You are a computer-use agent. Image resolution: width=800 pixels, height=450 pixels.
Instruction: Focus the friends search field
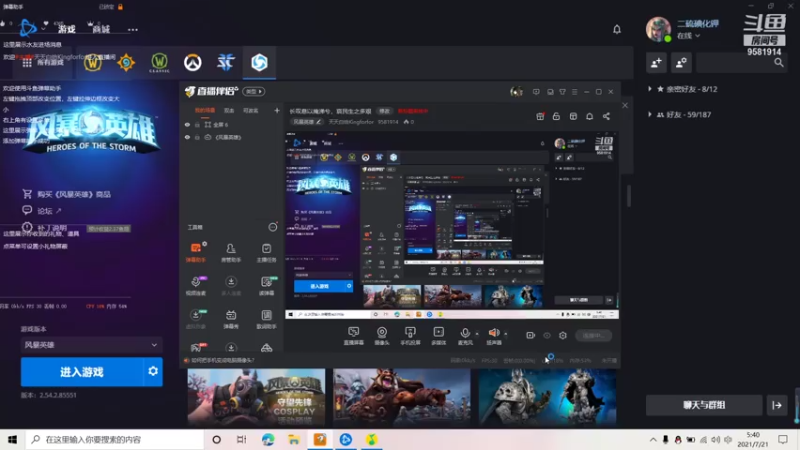click(741, 63)
